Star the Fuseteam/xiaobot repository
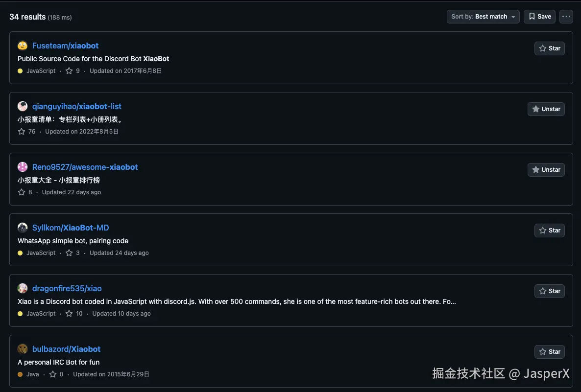 (x=549, y=48)
